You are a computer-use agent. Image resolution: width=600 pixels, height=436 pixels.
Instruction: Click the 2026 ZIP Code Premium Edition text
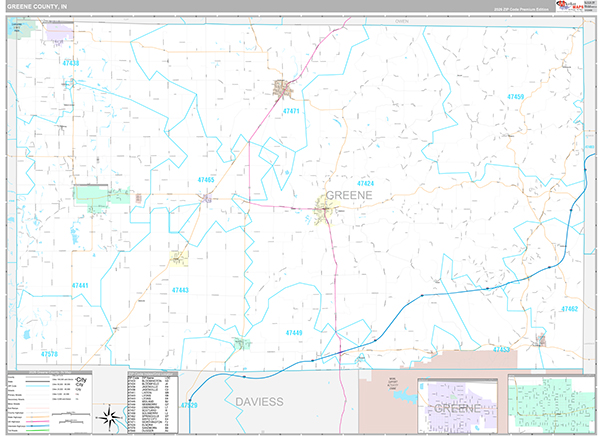[x=521, y=9]
